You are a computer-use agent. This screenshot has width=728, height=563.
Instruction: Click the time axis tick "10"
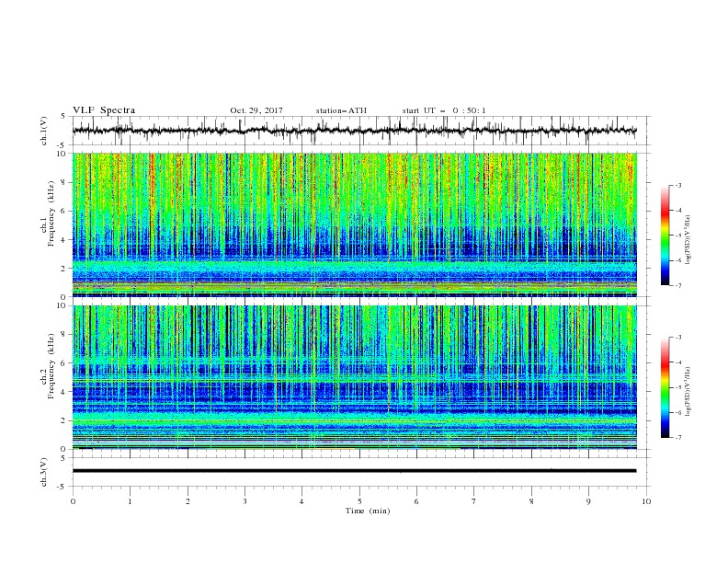(x=646, y=501)
